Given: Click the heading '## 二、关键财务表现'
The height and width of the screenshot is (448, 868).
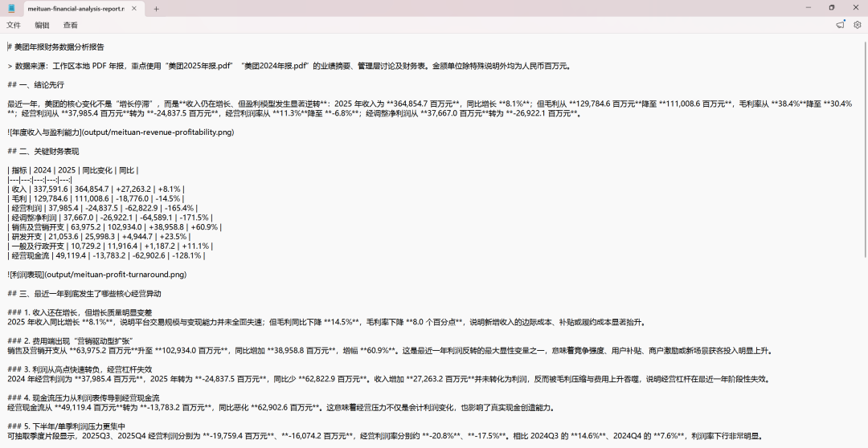Looking at the screenshot, I should tap(43, 151).
